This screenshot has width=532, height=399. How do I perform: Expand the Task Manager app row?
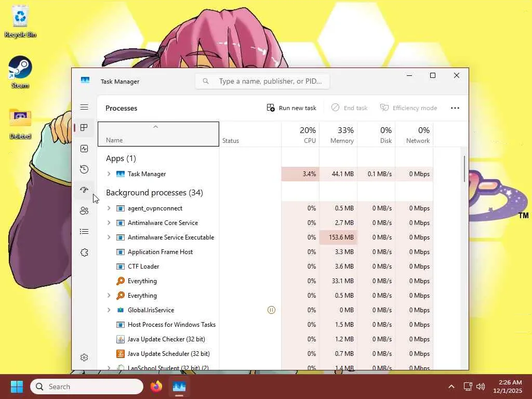[109, 174]
